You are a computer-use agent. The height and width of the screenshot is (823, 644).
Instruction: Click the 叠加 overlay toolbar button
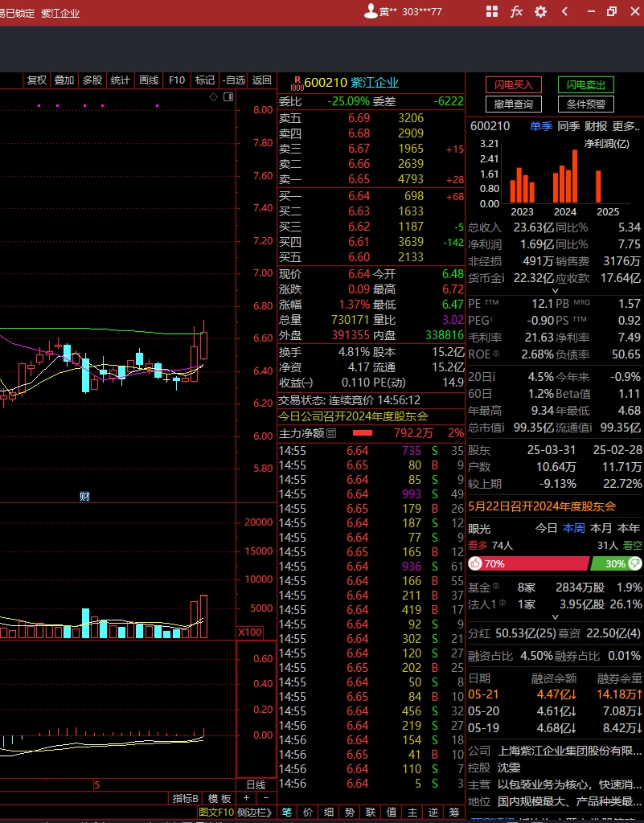(64, 80)
